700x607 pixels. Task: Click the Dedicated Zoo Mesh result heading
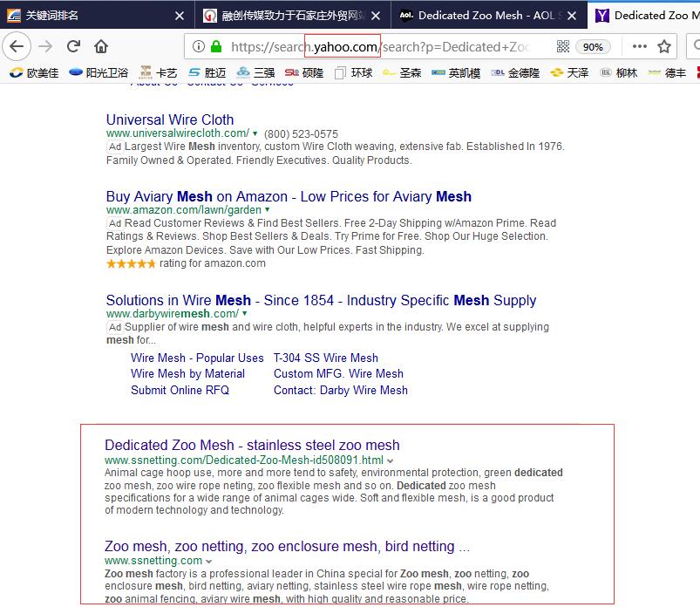click(x=257, y=445)
